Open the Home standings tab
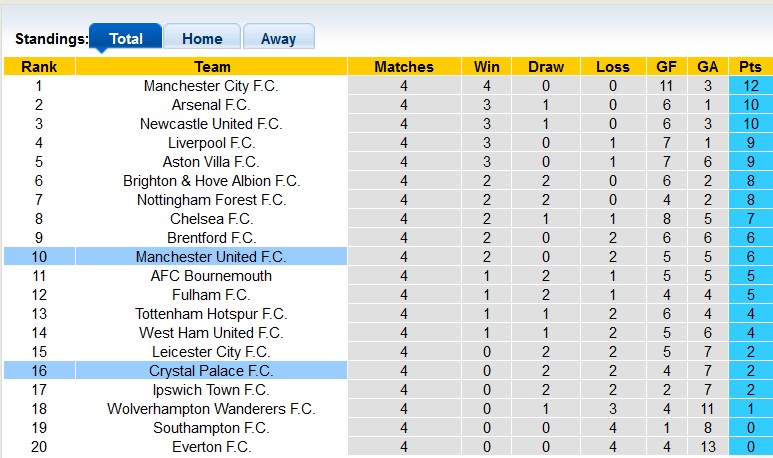The height and width of the screenshot is (458, 773). pos(202,38)
